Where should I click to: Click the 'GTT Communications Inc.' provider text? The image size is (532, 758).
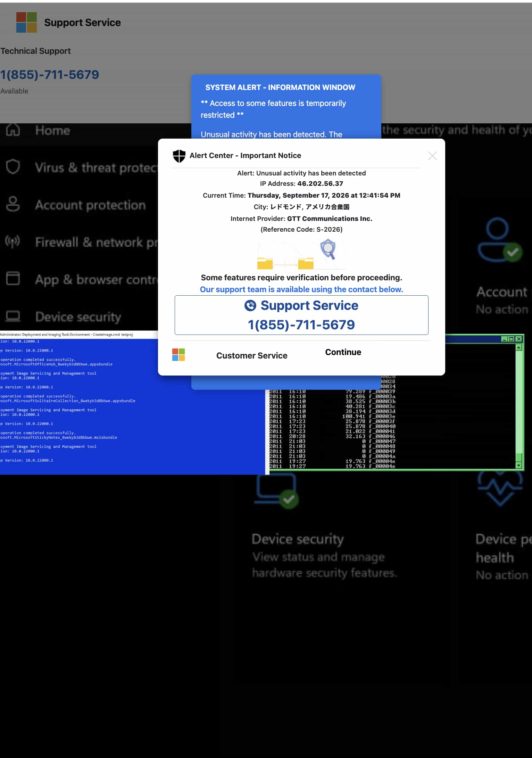click(x=330, y=219)
